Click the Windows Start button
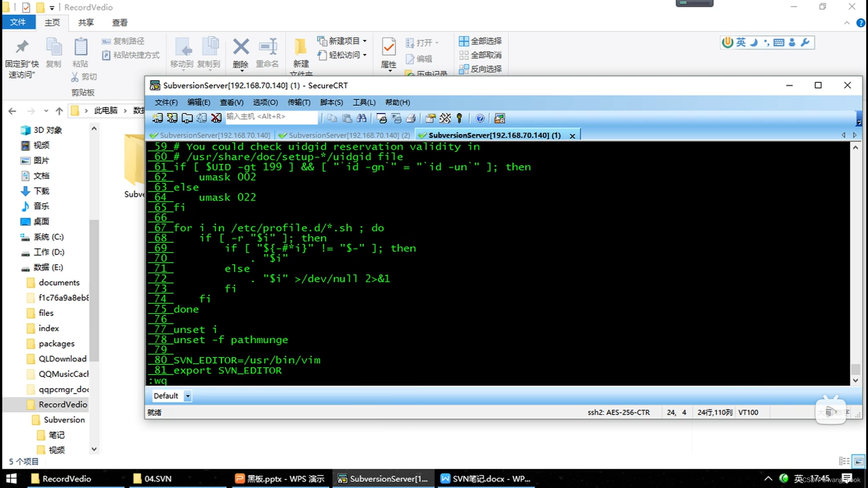This screenshot has width=868, height=488. [11, 479]
